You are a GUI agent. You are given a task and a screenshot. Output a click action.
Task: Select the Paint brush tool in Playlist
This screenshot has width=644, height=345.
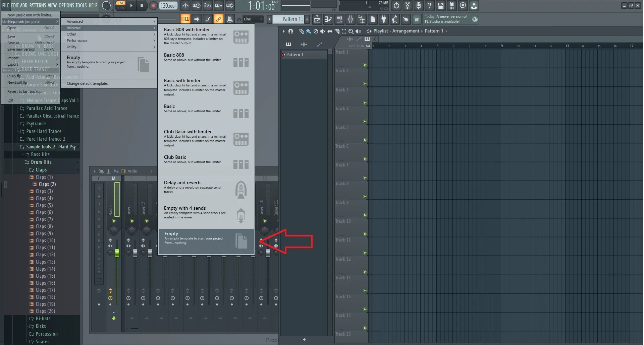(x=308, y=31)
